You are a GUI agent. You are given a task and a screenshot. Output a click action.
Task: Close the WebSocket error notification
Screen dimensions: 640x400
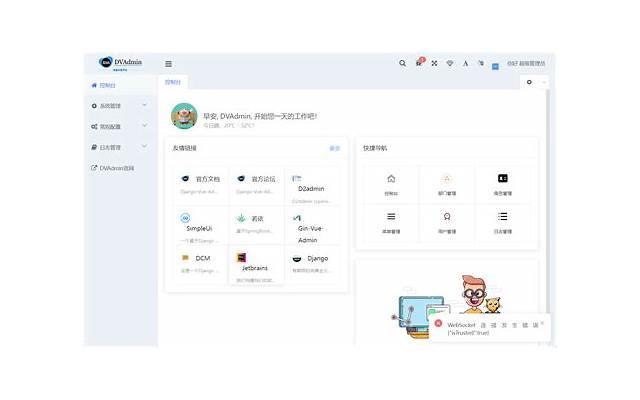(542, 323)
